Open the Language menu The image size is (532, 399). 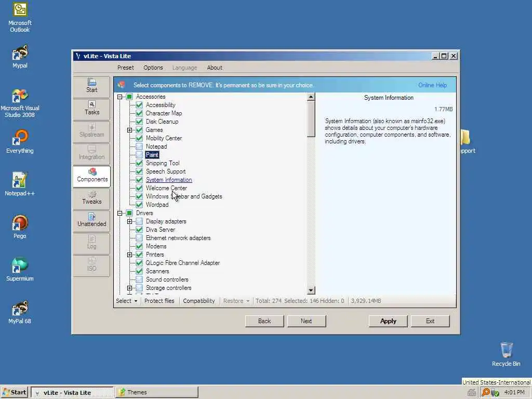pyautogui.click(x=184, y=68)
